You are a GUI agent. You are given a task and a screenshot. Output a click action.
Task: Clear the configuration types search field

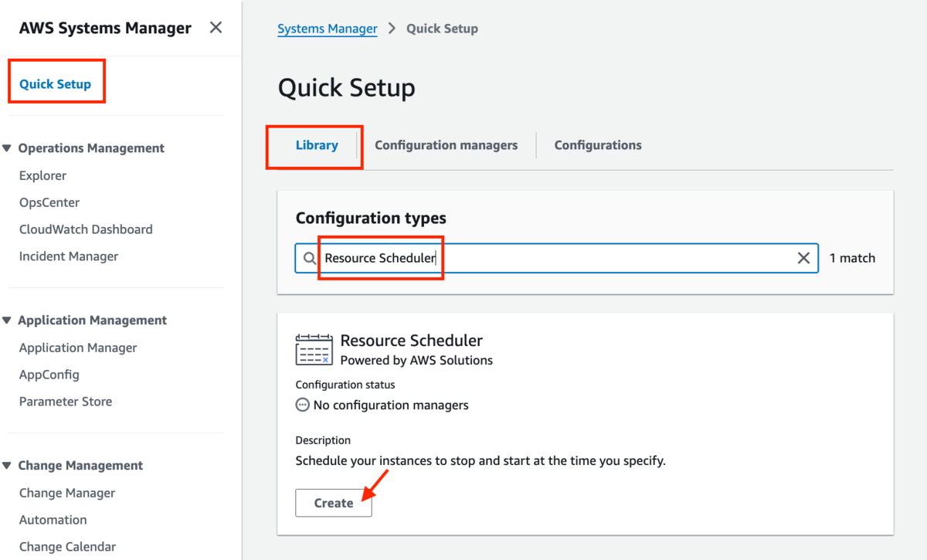click(x=803, y=258)
